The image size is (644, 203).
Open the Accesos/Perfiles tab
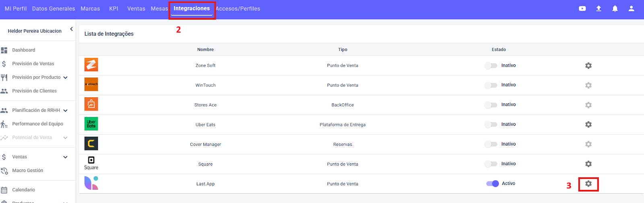click(x=238, y=8)
